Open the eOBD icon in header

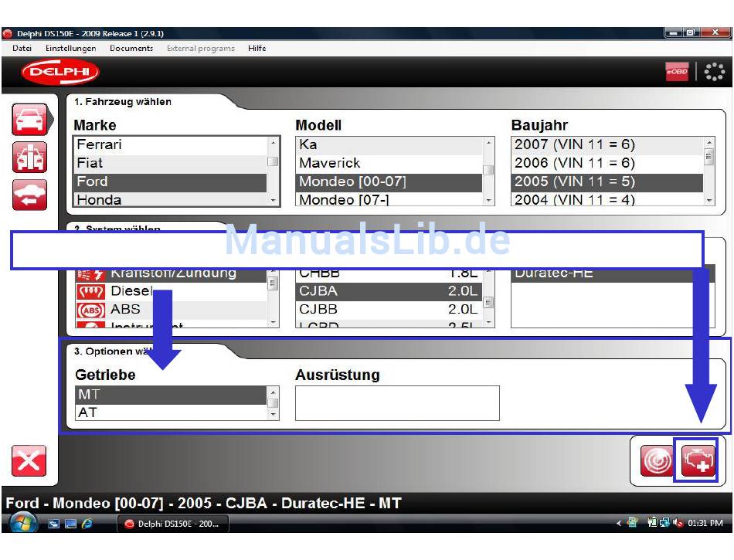point(677,72)
